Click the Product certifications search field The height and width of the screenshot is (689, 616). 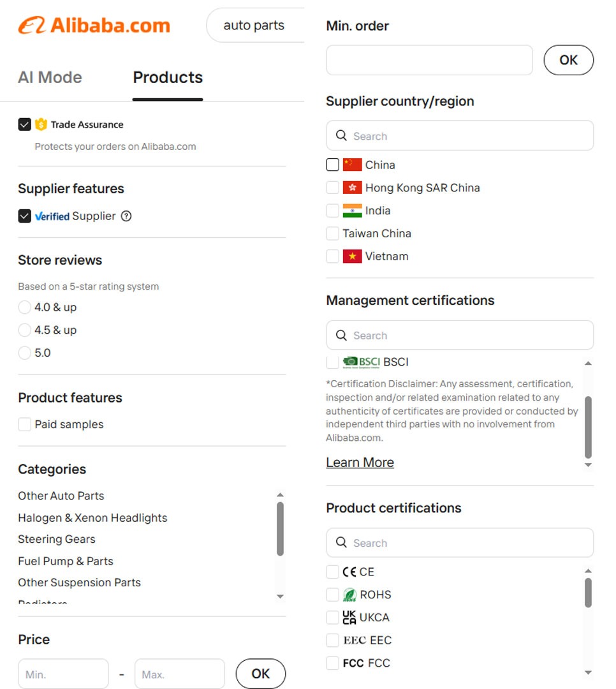coord(460,542)
